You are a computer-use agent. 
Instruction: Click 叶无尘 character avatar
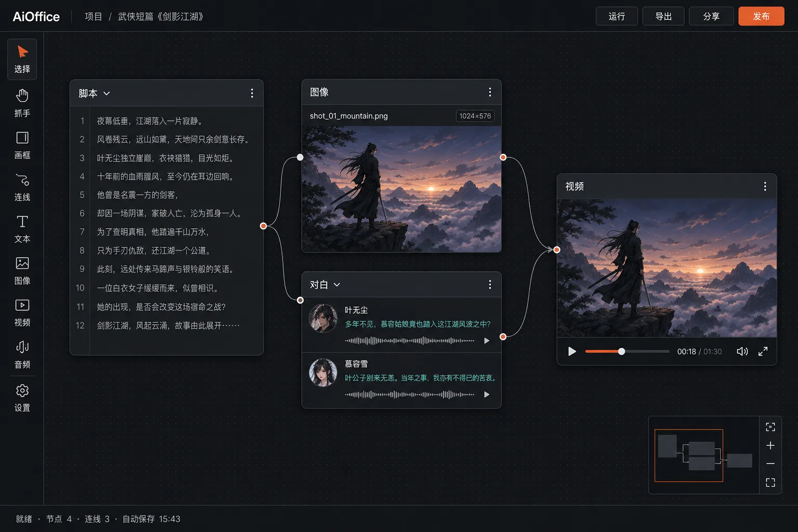(x=323, y=318)
